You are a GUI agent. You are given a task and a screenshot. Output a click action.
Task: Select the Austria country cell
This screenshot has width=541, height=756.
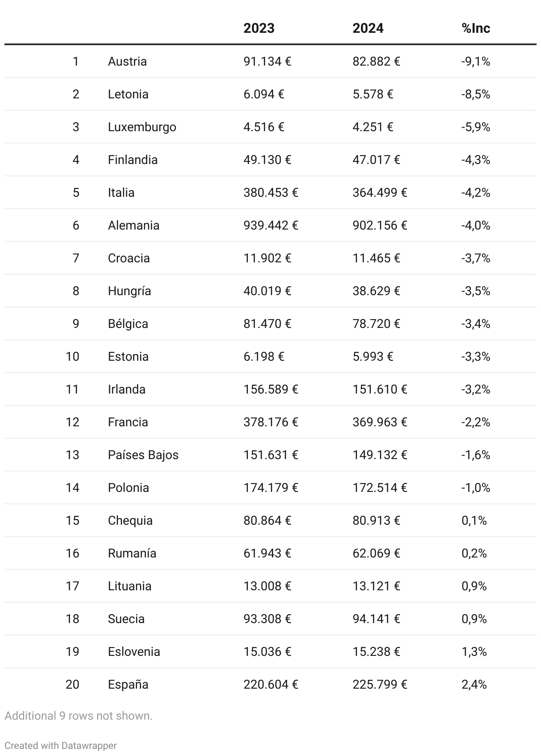pos(127,61)
